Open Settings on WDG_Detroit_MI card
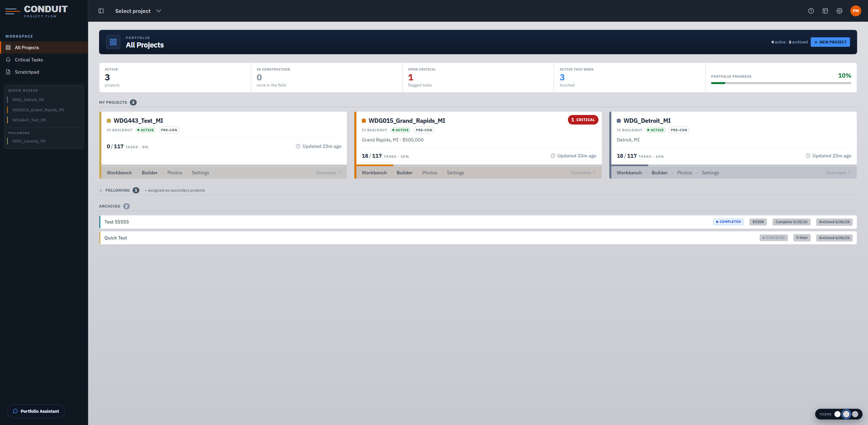Image resolution: width=868 pixels, height=425 pixels. click(710, 173)
